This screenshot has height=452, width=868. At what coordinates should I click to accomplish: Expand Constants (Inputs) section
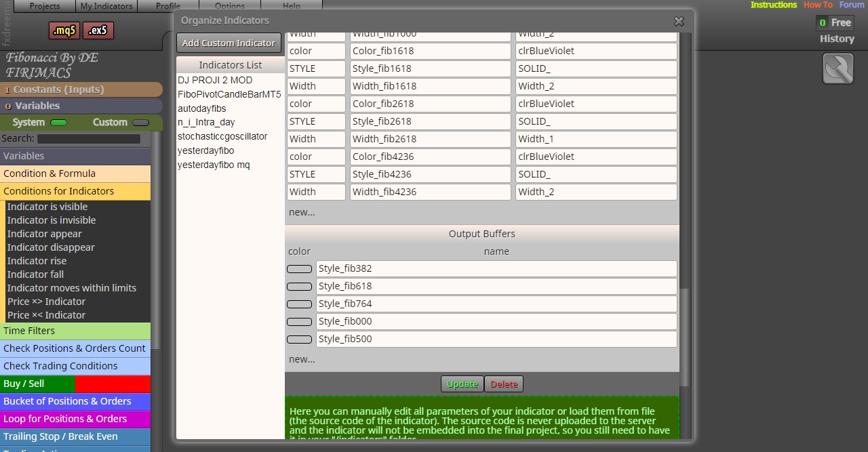pos(81,89)
